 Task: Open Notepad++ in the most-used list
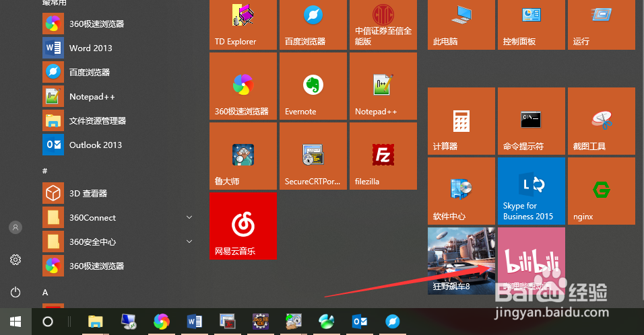pos(119,96)
